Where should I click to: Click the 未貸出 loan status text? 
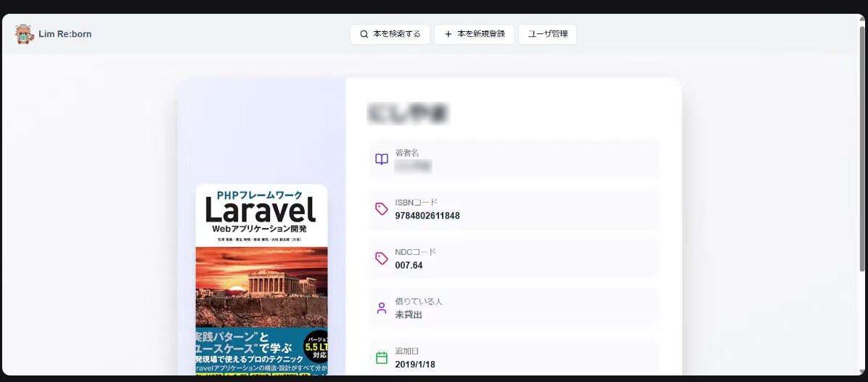[x=409, y=315]
